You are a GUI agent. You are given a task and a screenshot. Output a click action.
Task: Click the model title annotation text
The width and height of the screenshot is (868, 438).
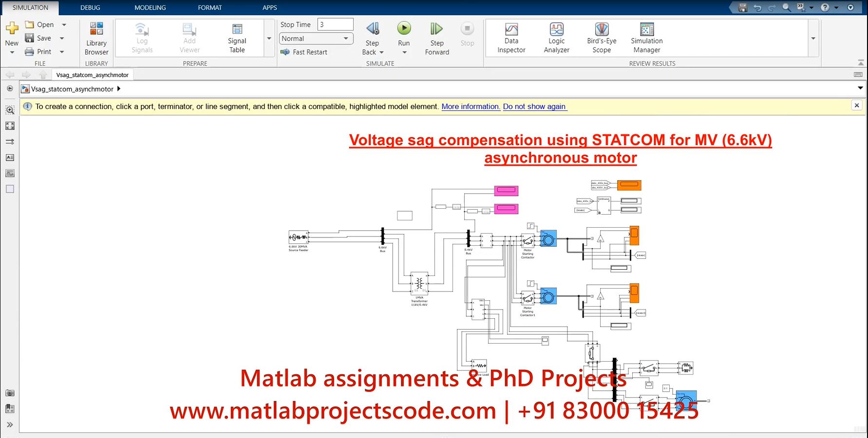[561, 149]
